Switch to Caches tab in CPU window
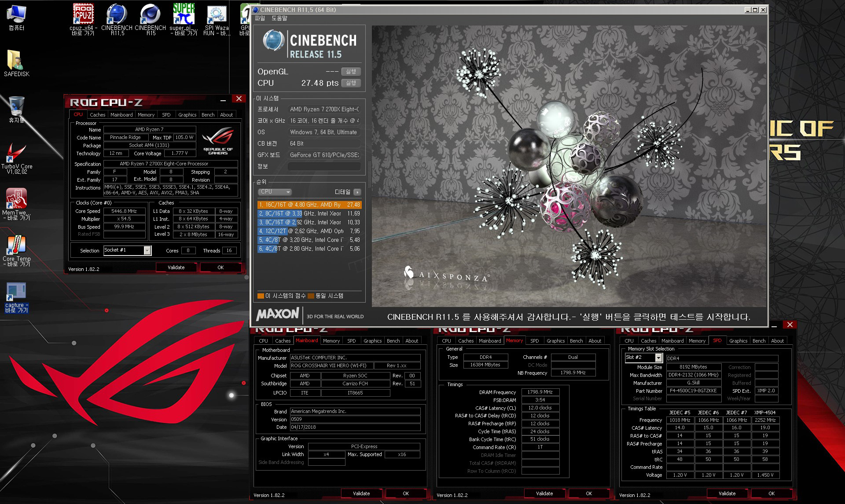The width and height of the screenshot is (845, 504). point(98,115)
